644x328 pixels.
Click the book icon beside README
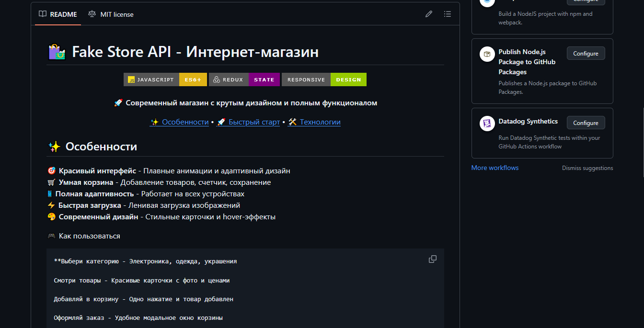point(42,14)
